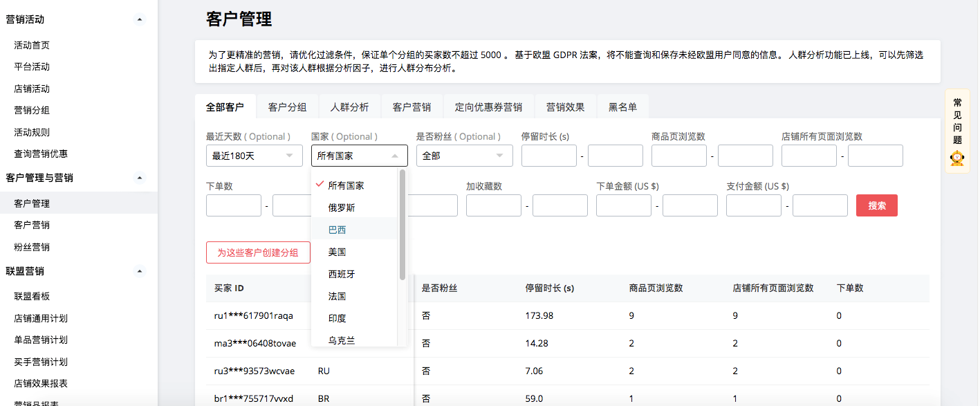Open the 人群分析 tab
Viewport: 980px width, 406px height.
pyautogui.click(x=349, y=107)
